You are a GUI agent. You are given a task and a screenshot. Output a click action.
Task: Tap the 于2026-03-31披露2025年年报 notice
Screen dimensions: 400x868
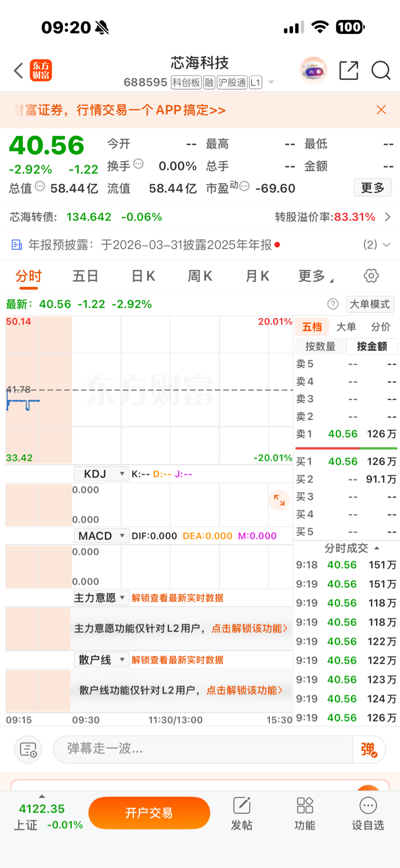tap(186, 244)
